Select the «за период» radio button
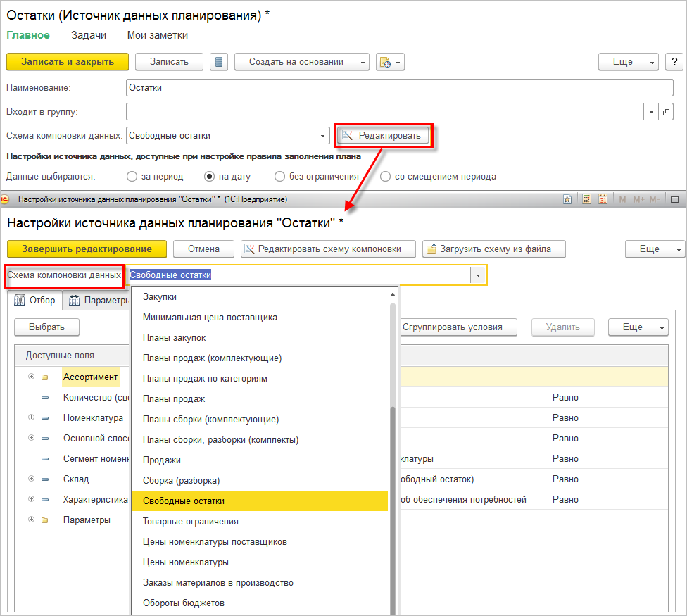 tap(132, 177)
